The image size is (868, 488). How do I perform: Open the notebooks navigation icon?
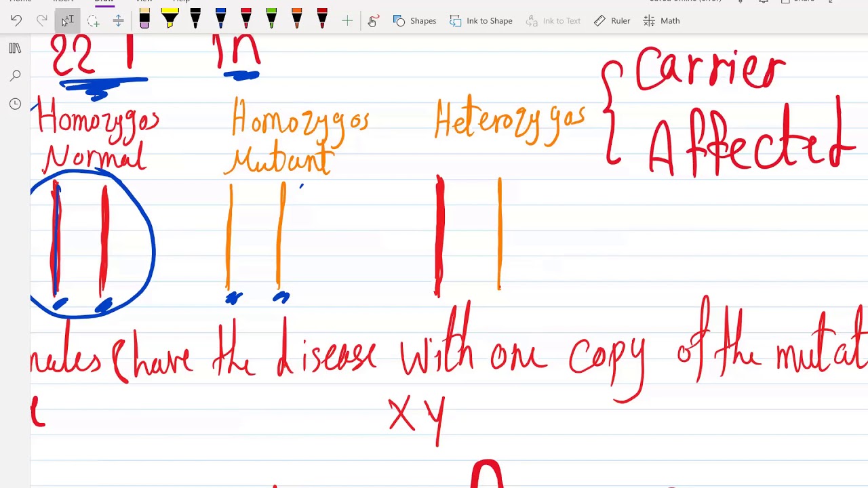[x=15, y=48]
